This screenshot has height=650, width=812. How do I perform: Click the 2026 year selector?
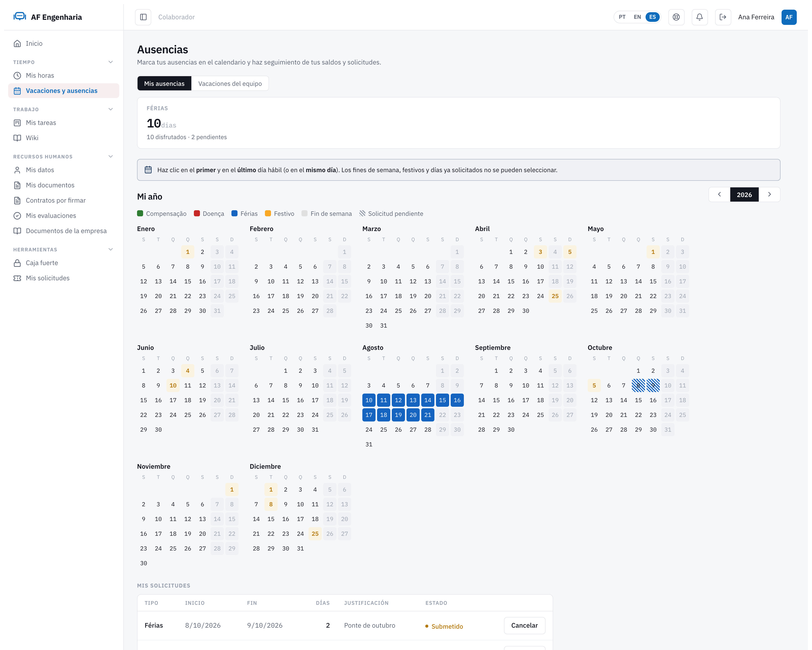pyautogui.click(x=744, y=194)
